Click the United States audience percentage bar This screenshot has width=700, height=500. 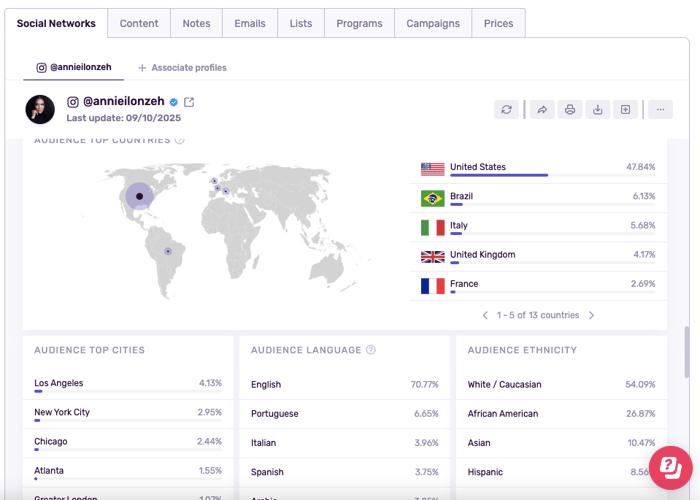point(499,175)
